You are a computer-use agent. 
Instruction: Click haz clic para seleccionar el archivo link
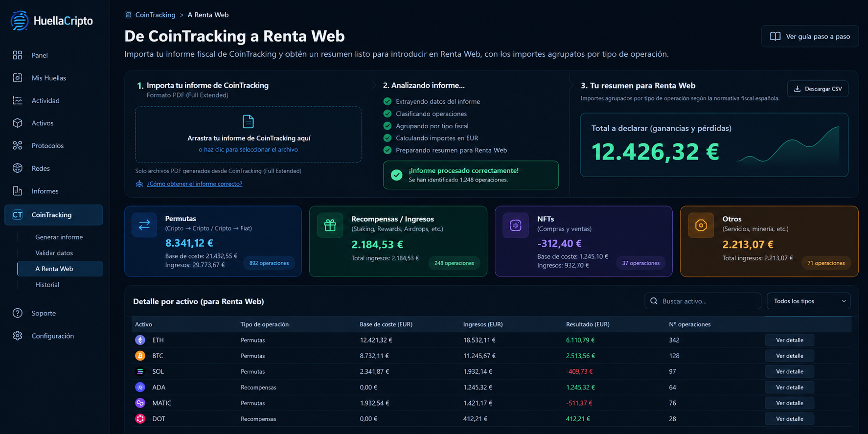(x=249, y=150)
